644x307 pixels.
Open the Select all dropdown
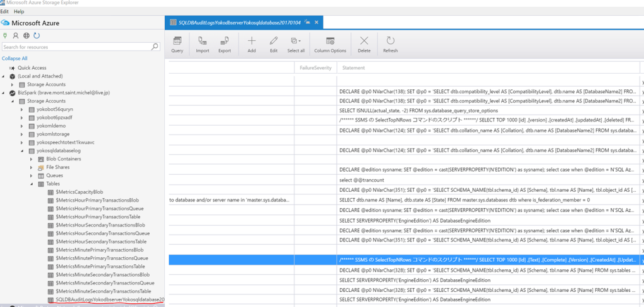tap(296, 45)
